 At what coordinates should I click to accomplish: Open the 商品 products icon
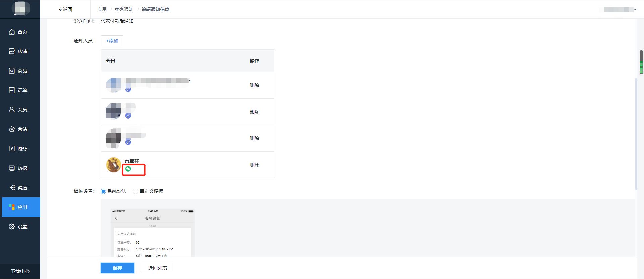tap(12, 71)
